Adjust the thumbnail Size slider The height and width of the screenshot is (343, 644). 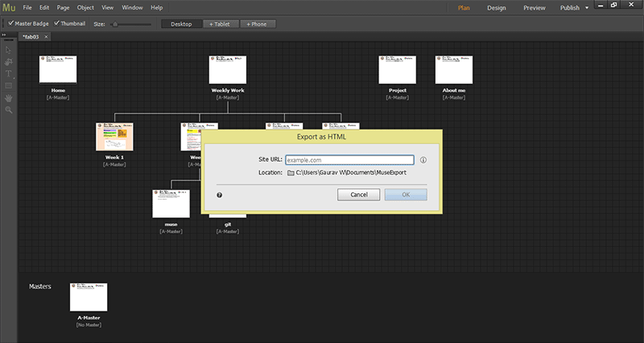130,24
